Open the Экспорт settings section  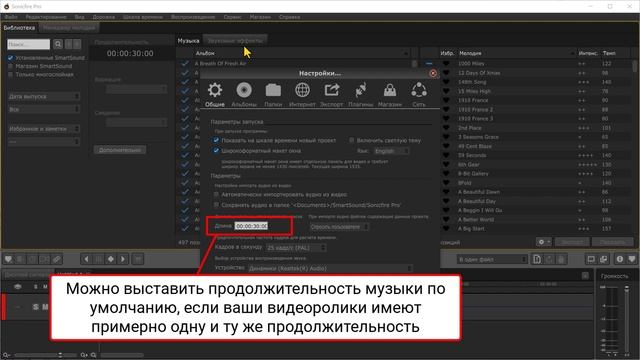click(331, 95)
